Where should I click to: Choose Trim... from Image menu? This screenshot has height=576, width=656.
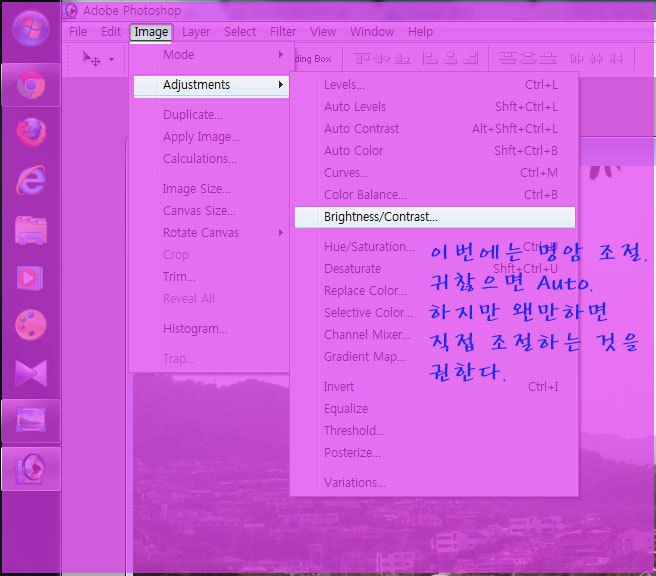[179, 276]
